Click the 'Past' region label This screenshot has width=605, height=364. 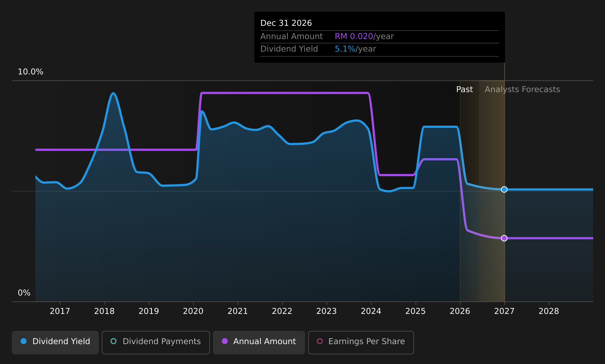click(465, 90)
